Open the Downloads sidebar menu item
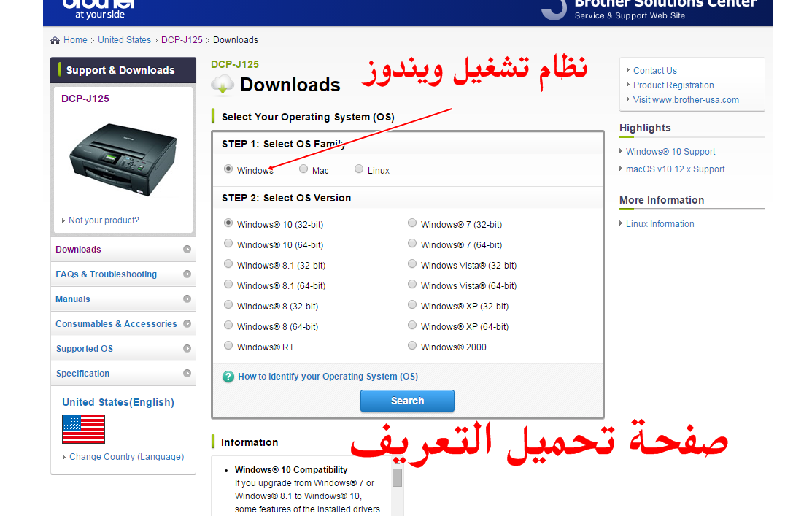Viewport: 812px width, 516px height. pos(123,249)
